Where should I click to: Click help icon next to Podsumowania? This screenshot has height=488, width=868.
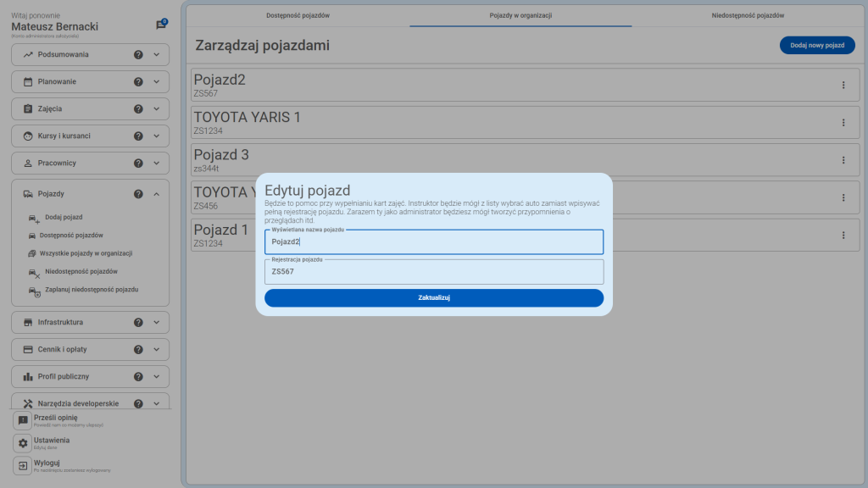pos(138,55)
